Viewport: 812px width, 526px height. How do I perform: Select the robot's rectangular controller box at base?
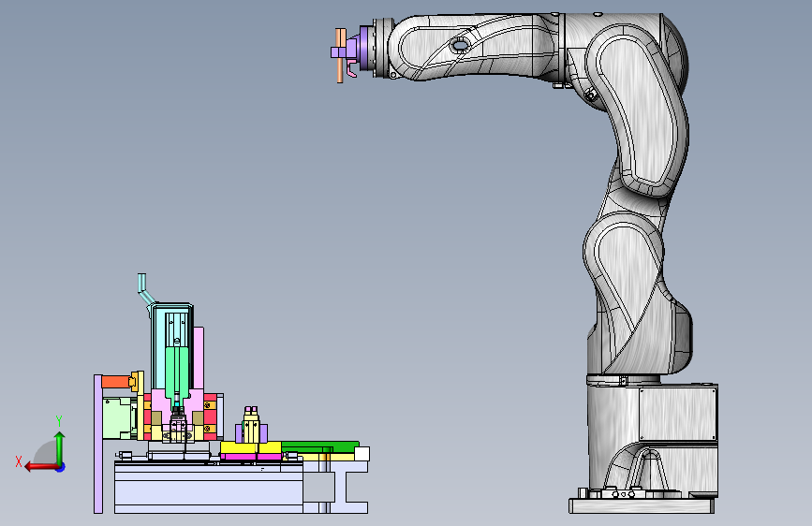tap(677, 413)
